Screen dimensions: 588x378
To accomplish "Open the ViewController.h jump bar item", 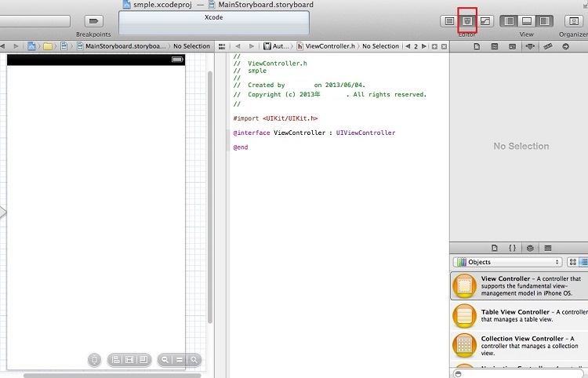I will [326, 46].
